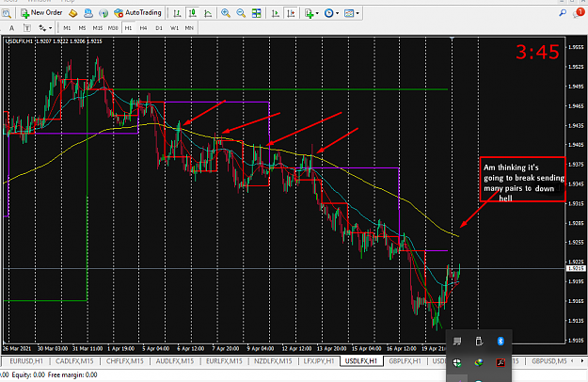
Task: Open the Templates dropdown
Action: click(x=352, y=13)
